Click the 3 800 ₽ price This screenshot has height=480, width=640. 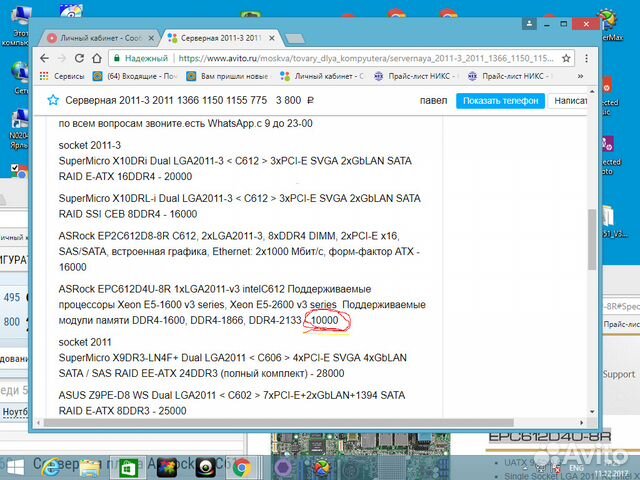pyautogui.click(x=295, y=100)
